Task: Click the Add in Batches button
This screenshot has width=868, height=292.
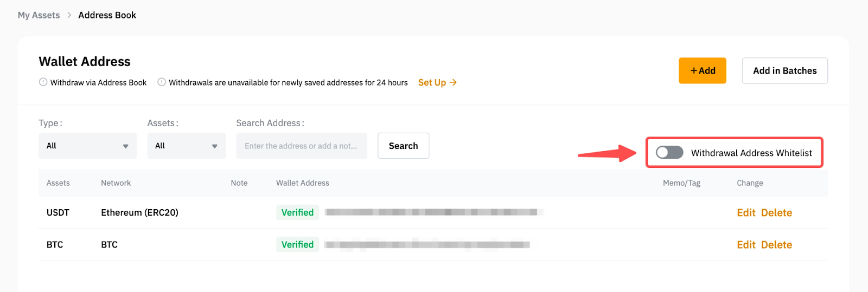Action: (x=784, y=71)
